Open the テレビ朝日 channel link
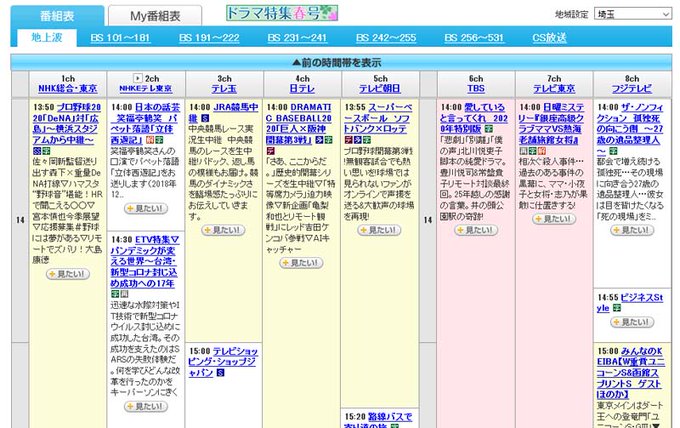Screen dimensions: 680x428 pyautogui.click(x=380, y=88)
